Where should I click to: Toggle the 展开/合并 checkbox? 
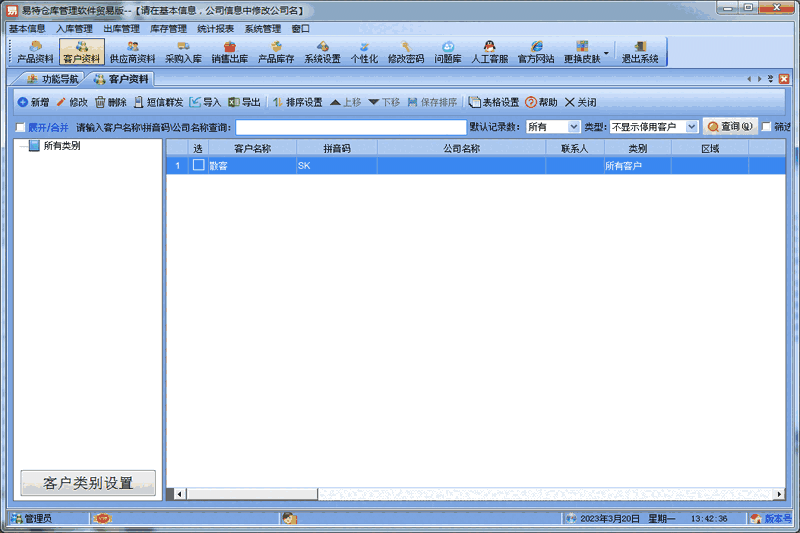pyautogui.click(x=20, y=127)
